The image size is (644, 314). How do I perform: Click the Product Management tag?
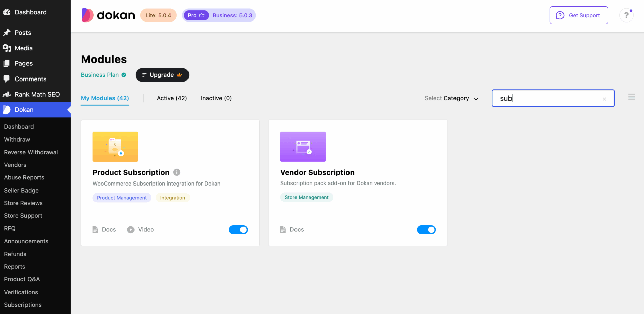pyautogui.click(x=122, y=198)
